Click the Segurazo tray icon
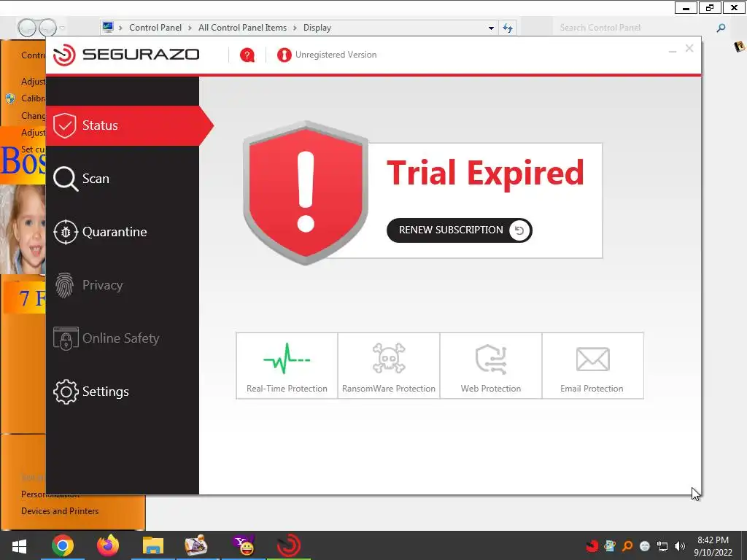The height and width of the screenshot is (560, 747). click(592, 545)
